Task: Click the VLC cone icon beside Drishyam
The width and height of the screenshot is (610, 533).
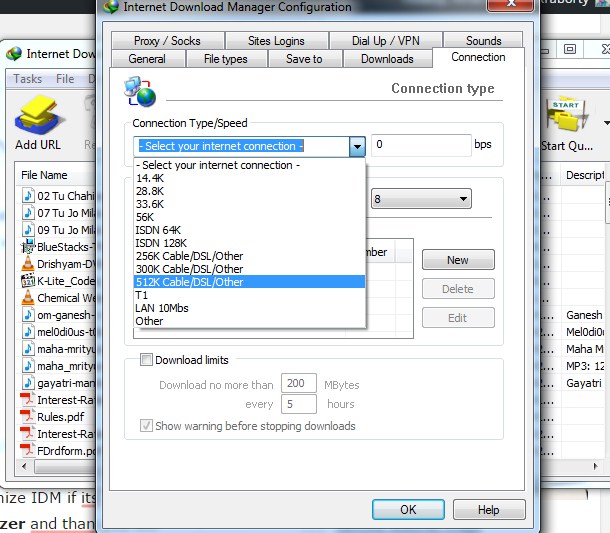Action: coord(28,264)
